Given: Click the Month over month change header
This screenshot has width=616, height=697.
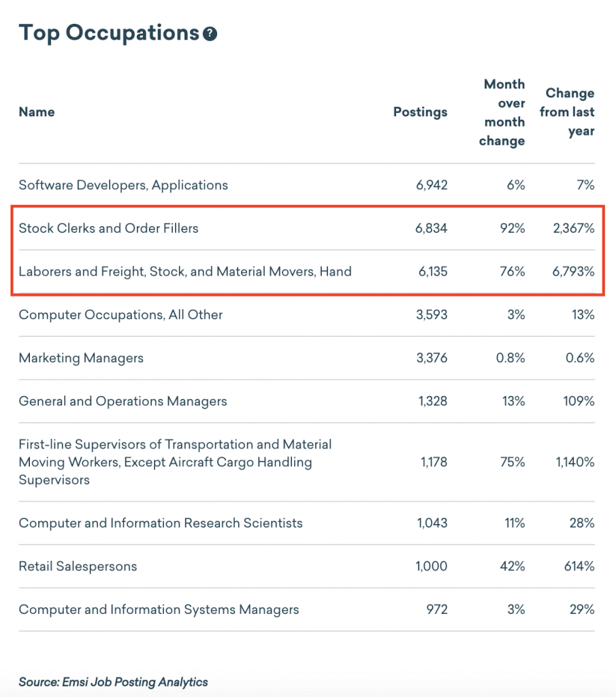Looking at the screenshot, I should click(x=504, y=112).
